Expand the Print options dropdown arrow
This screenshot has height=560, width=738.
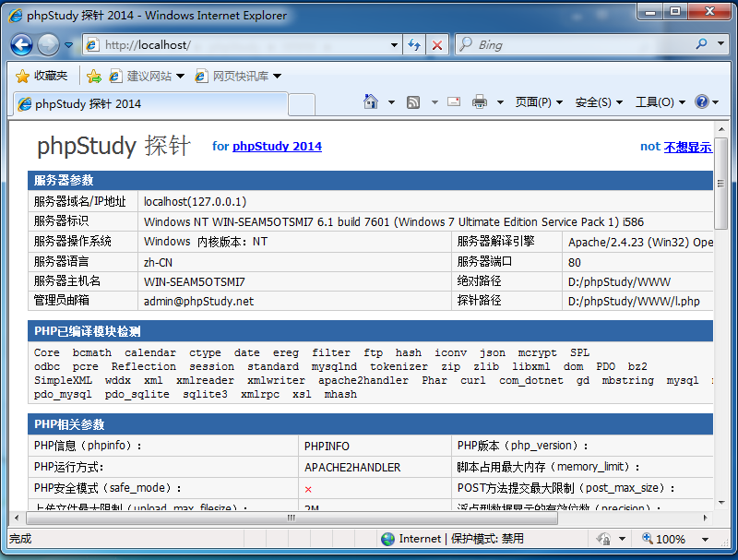point(500,102)
